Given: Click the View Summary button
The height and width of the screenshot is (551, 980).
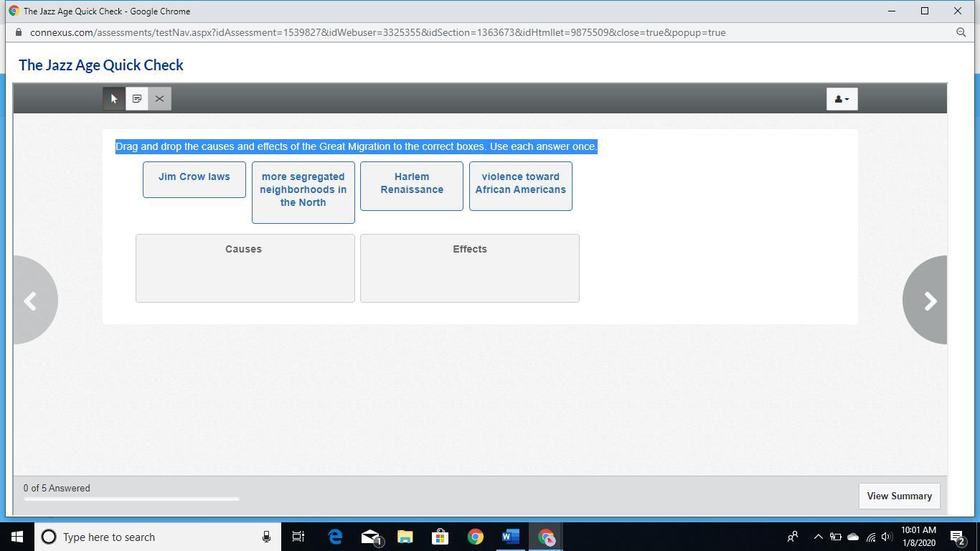Looking at the screenshot, I should [x=899, y=496].
